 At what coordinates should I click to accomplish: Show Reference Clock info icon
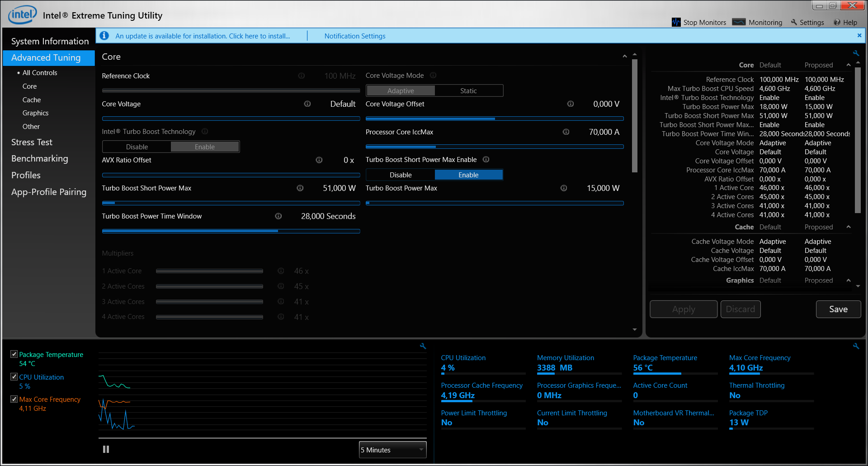coord(301,76)
